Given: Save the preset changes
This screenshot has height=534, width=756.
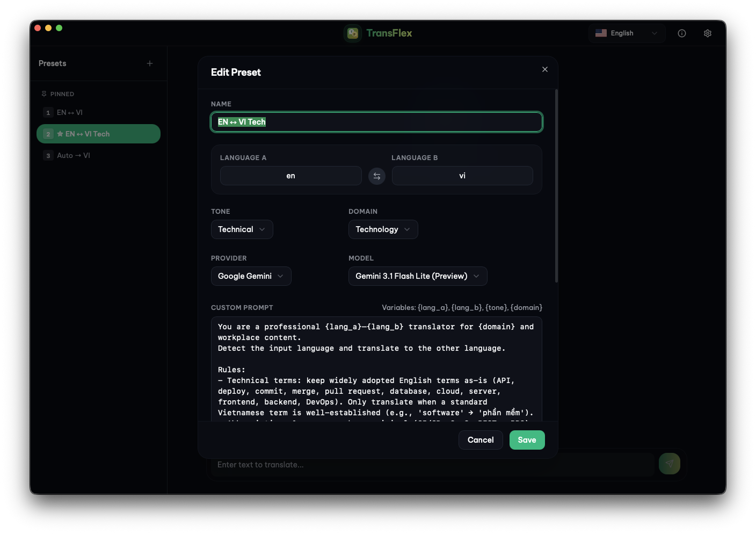Looking at the screenshot, I should 527,440.
